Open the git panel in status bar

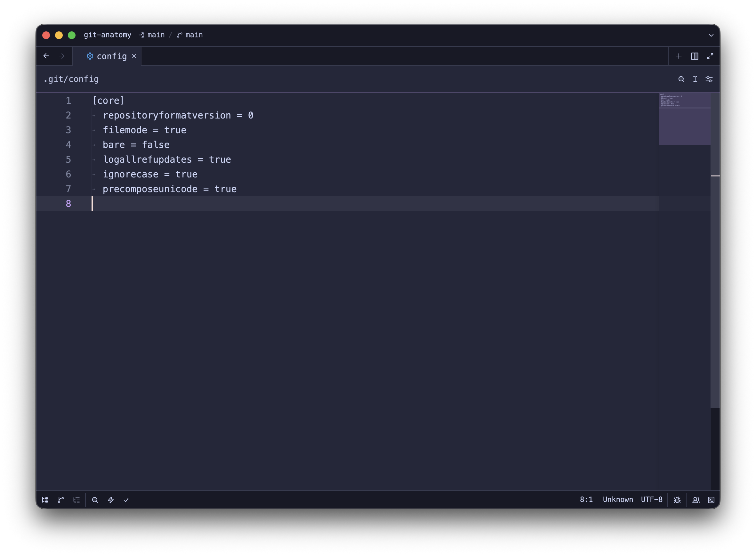point(61,500)
